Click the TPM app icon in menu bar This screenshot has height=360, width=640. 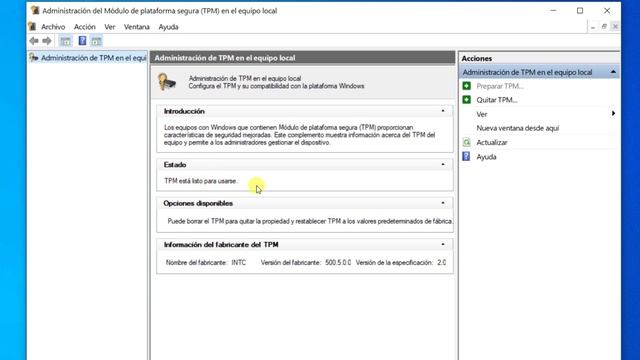point(32,27)
